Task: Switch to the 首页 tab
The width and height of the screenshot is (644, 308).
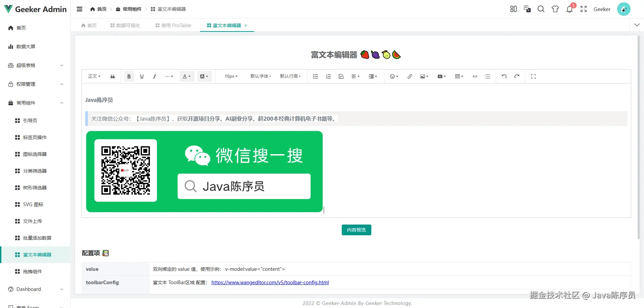Action: pyautogui.click(x=89, y=25)
